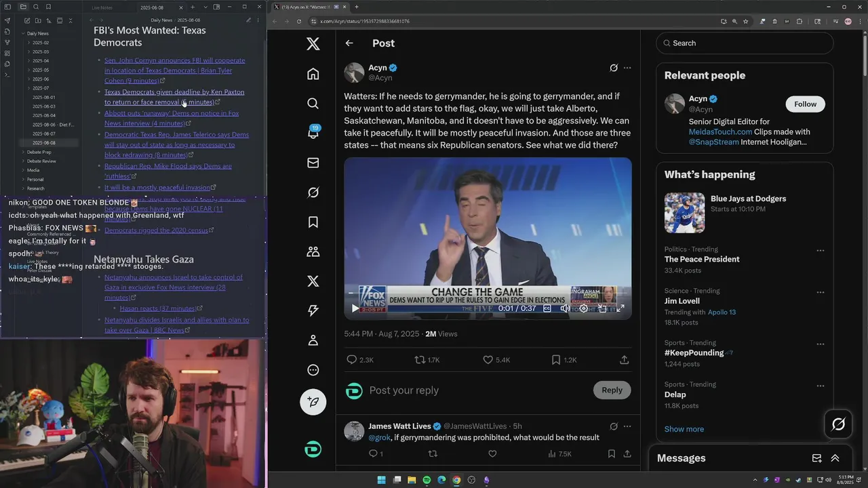Mute the video volume

point(565,308)
